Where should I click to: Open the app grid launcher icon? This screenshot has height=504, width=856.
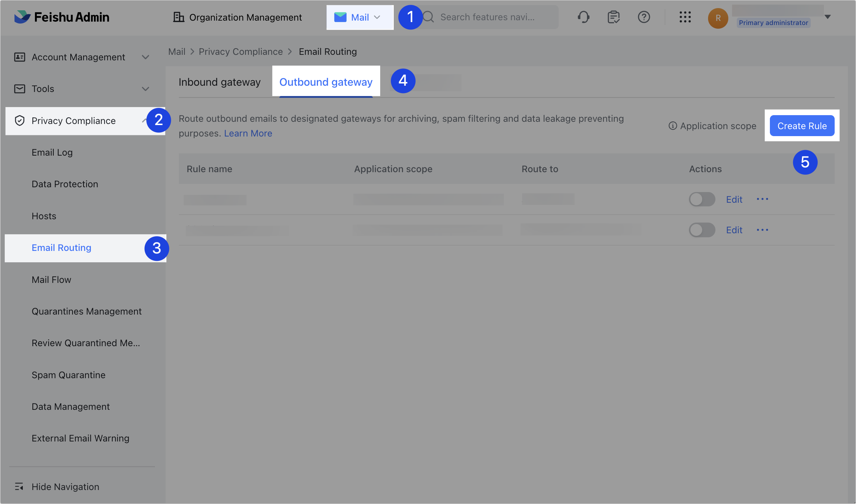pos(685,17)
